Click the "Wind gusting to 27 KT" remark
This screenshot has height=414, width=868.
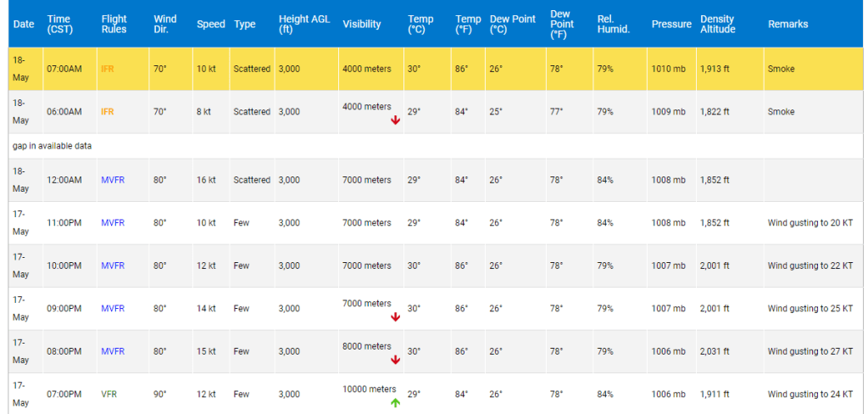(810, 351)
